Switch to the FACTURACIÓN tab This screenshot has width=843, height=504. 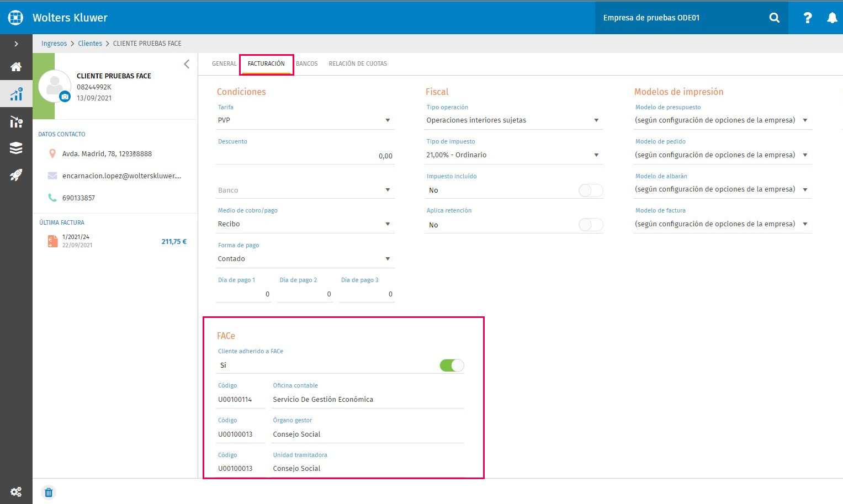[x=266, y=63]
